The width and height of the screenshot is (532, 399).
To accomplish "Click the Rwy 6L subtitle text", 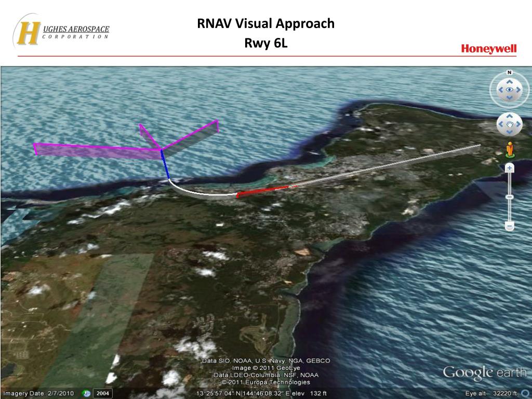I will click(265, 43).
